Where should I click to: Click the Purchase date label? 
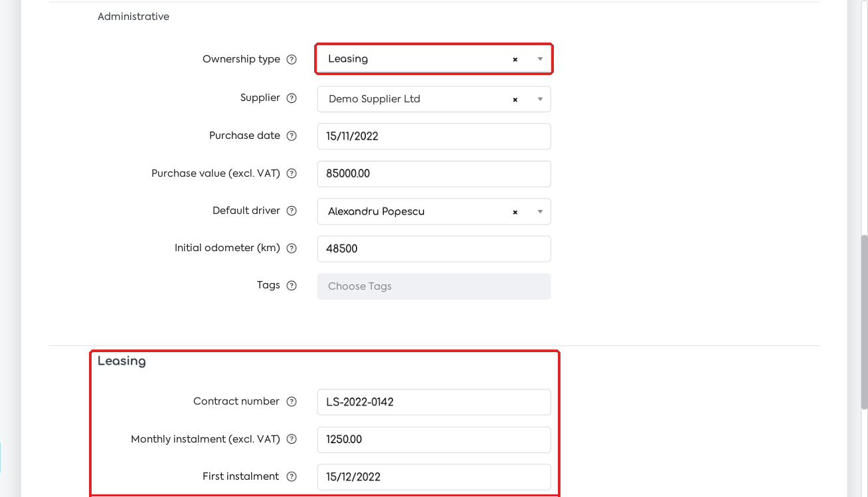click(244, 136)
